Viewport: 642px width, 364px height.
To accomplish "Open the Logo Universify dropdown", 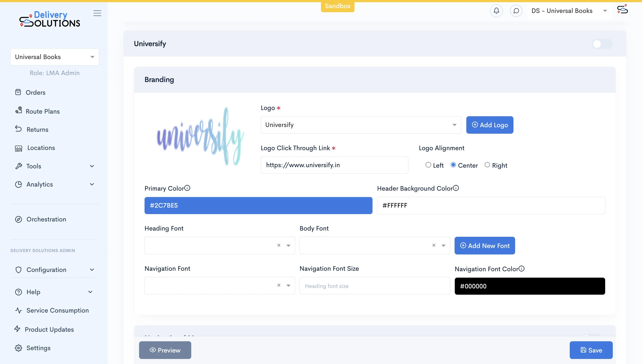I will pos(361,125).
